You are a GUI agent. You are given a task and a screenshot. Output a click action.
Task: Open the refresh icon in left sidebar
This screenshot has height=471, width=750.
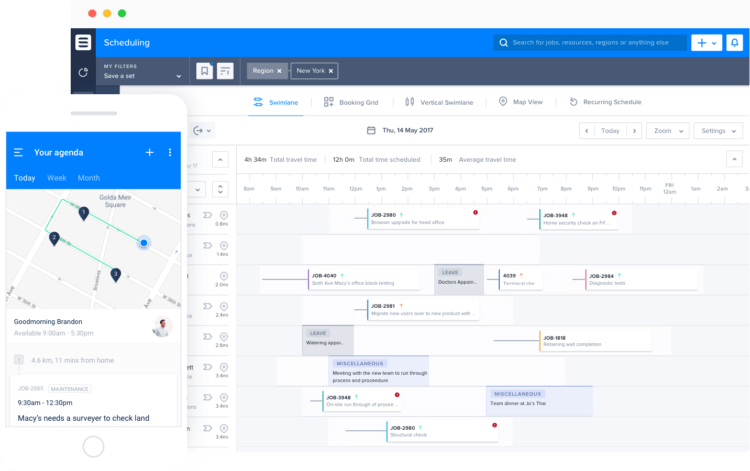(x=83, y=72)
